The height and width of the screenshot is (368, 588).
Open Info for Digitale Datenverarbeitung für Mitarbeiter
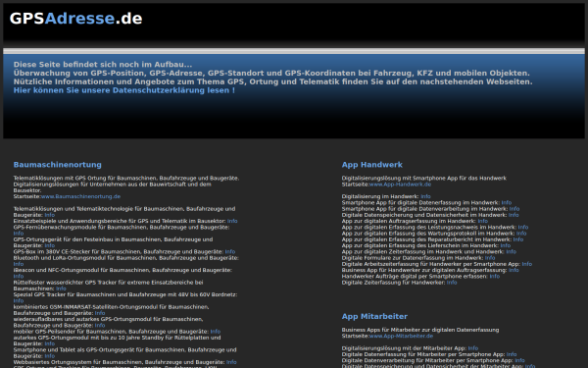519,360
